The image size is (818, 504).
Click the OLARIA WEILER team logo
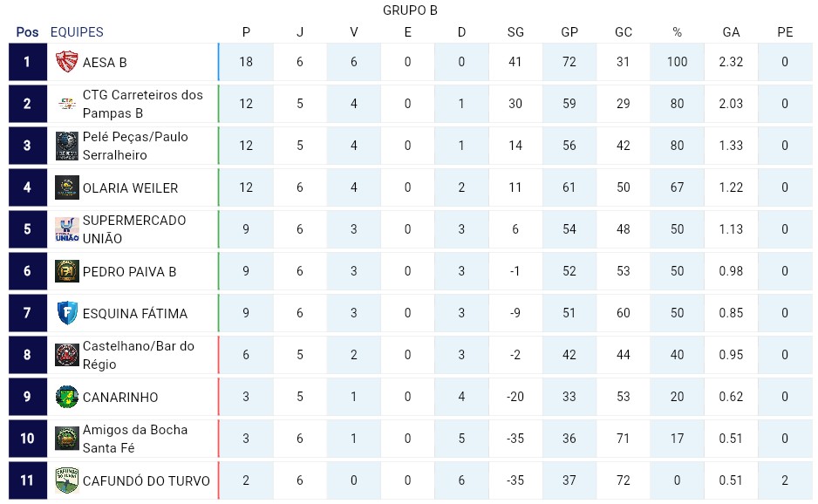(67, 187)
